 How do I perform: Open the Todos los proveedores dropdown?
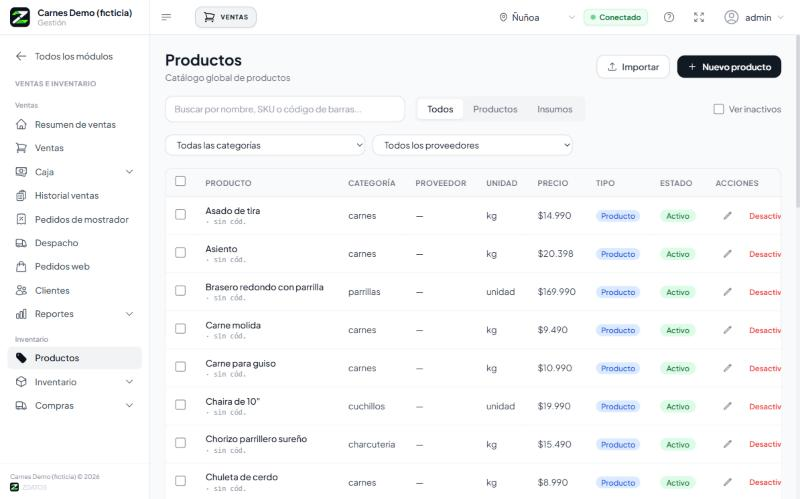[x=472, y=145]
